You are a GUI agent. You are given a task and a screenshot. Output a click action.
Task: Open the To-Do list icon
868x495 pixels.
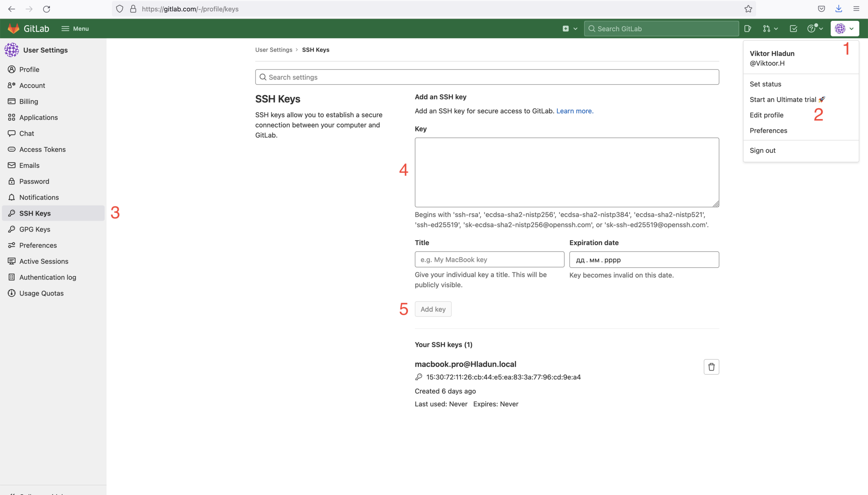pos(793,29)
